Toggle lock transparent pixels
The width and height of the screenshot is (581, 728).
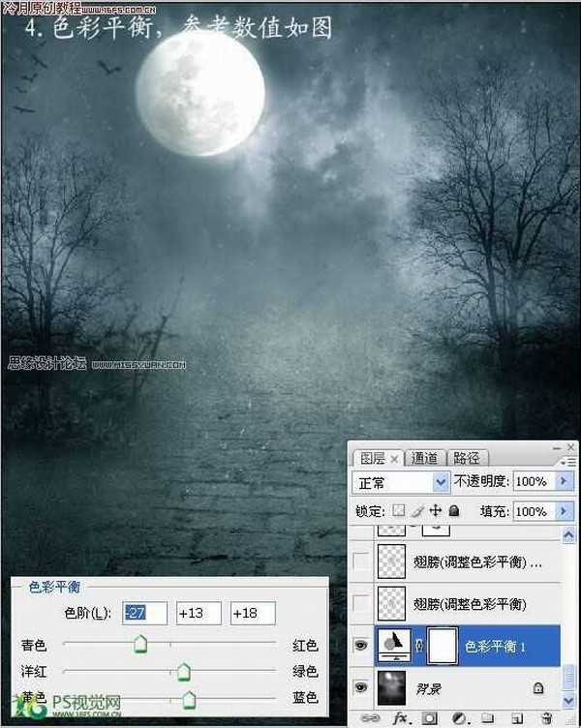[399, 510]
